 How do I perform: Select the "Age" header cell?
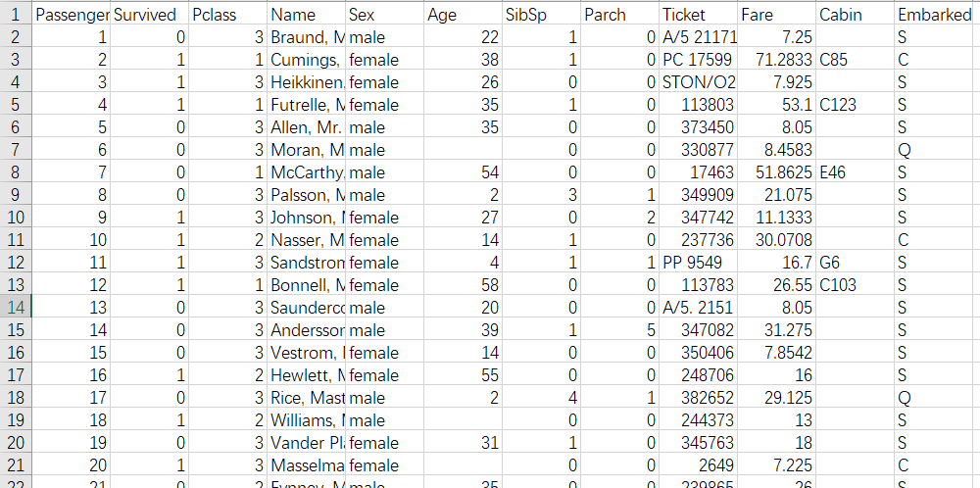[464, 15]
